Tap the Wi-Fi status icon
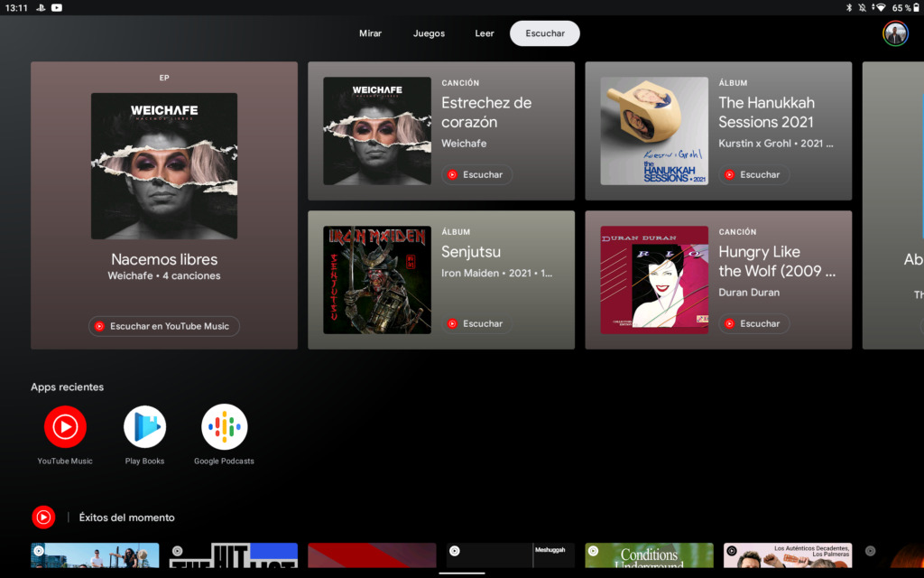This screenshot has height=578, width=924. pos(880,7)
